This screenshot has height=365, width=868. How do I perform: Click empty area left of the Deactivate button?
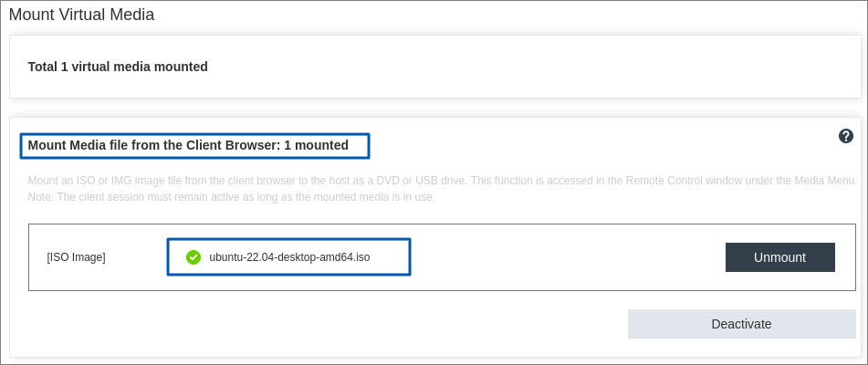327,324
